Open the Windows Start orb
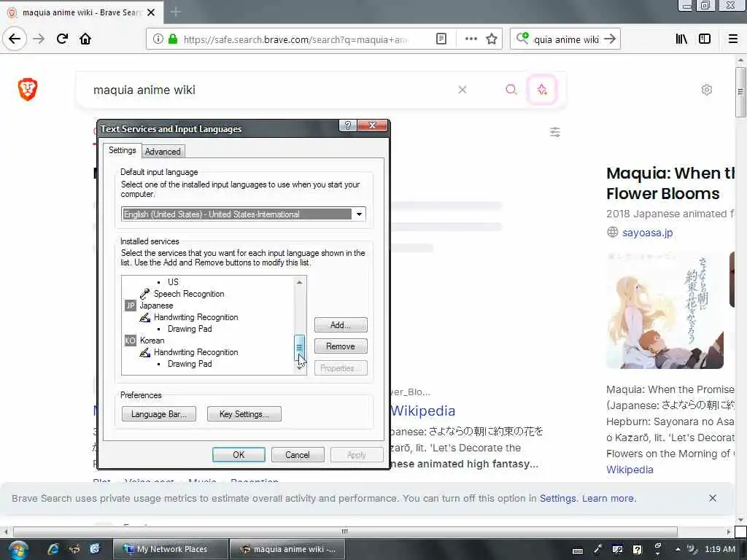 18,550
